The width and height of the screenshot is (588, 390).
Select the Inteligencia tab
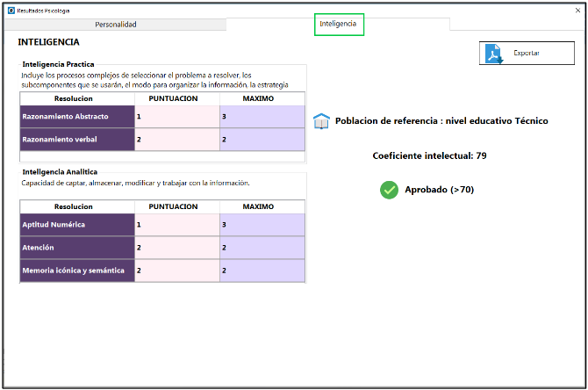[x=339, y=25]
